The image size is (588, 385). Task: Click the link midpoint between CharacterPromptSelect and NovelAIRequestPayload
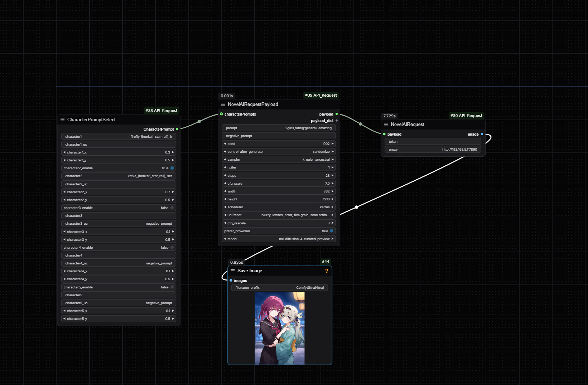[199, 121]
